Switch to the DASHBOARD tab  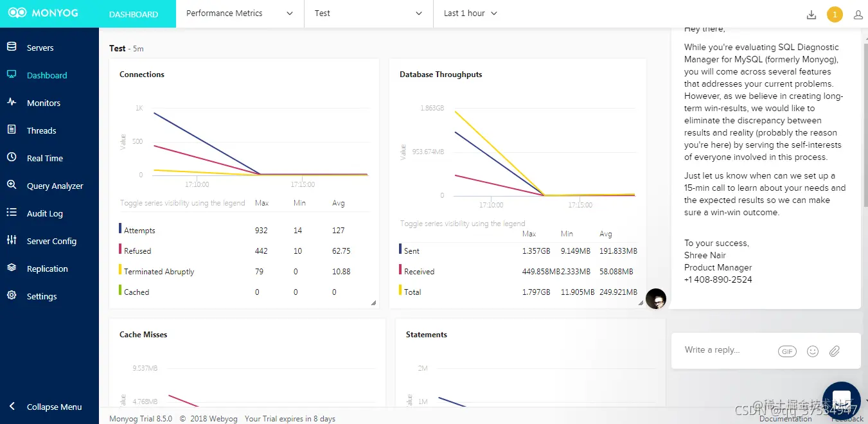(134, 14)
